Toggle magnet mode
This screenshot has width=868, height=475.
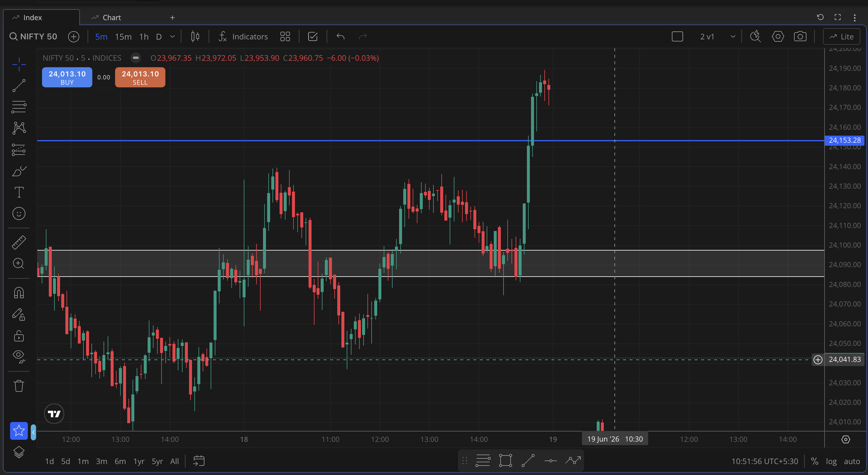pyautogui.click(x=19, y=293)
